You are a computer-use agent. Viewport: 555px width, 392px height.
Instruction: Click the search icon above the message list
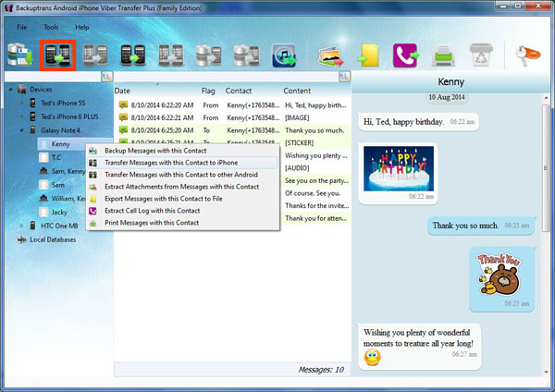click(x=344, y=76)
